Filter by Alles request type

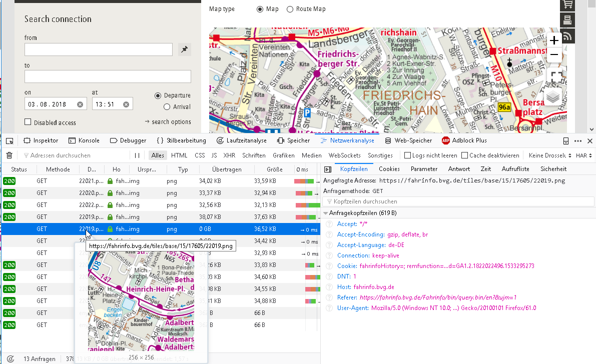[x=157, y=155]
